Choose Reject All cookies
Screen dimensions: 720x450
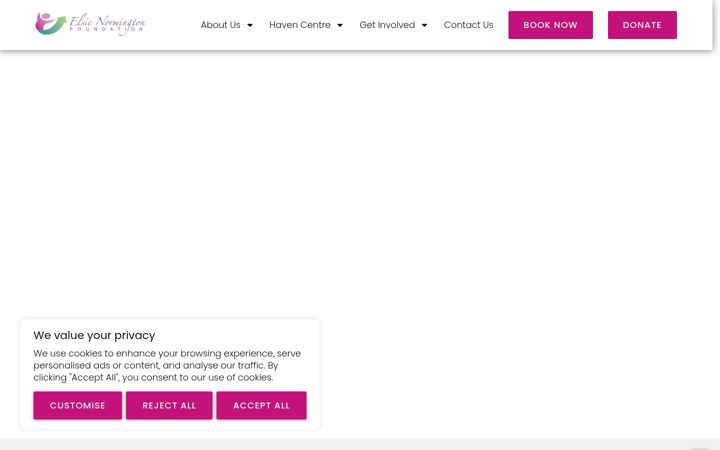pyautogui.click(x=169, y=405)
